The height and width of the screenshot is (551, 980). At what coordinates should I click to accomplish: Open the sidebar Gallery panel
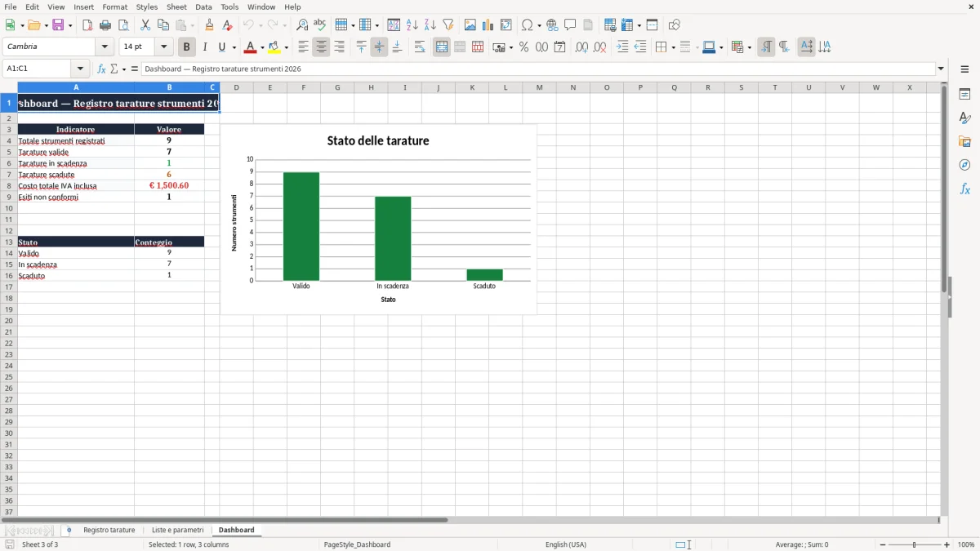[x=964, y=142]
